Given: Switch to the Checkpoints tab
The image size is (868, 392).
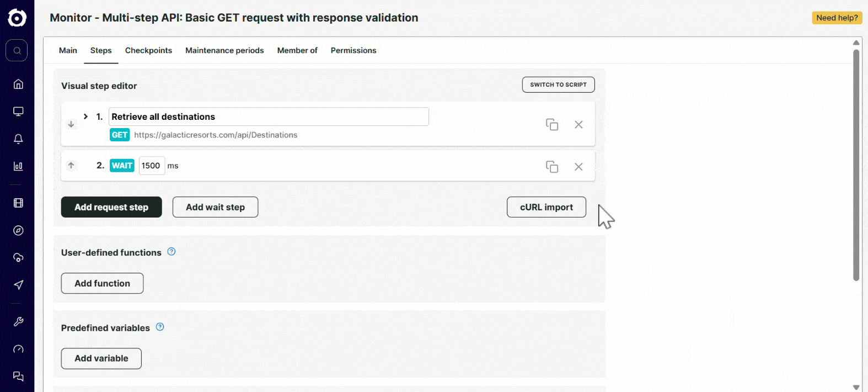Looking at the screenshot, I should point(148,50).
